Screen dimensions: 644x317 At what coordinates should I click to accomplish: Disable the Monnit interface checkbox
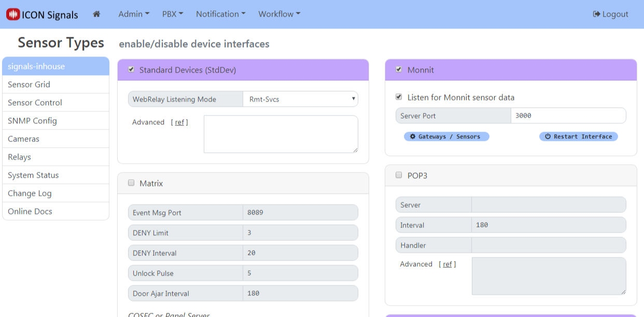coord(399,69)
